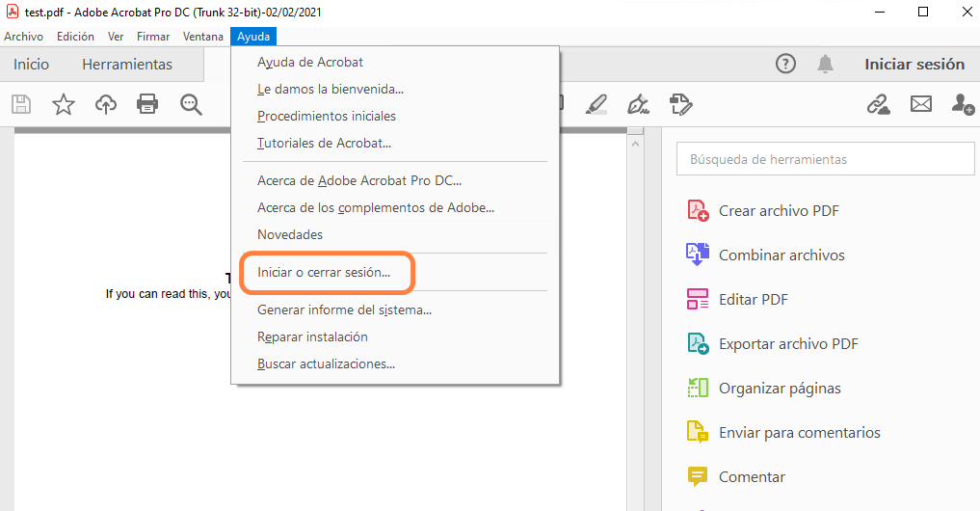Click the Acrobat PDF icon in title bar
980x511 pixels.
click(12, 12)
